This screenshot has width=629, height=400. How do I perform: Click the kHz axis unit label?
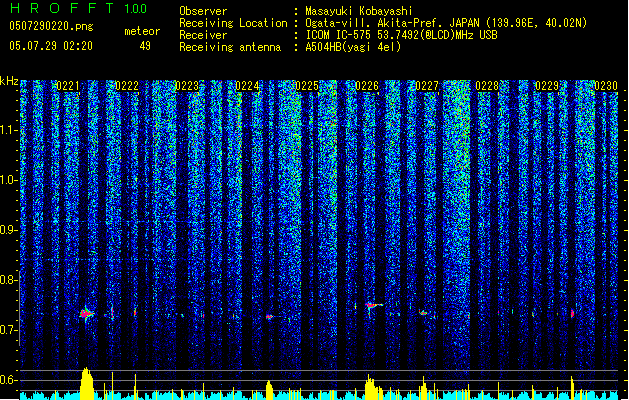9,81
